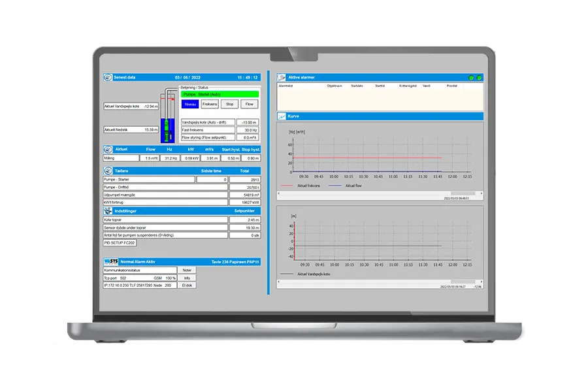This screenshot has width=588, height=392.
Task: Click the Aktuelt Nedstik 15.39 m readout
Action: (131, 130)
